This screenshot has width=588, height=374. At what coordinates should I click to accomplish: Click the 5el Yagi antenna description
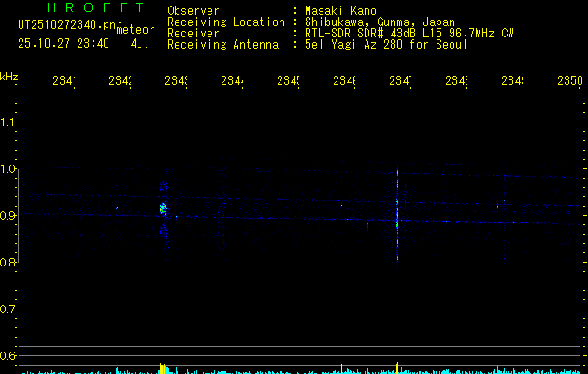point(385,44)
